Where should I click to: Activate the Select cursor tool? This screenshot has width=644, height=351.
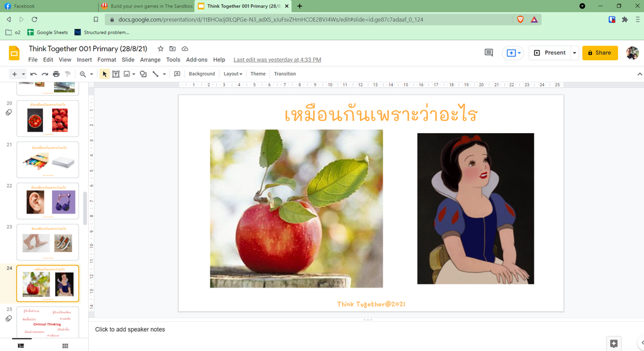(105, 74)
